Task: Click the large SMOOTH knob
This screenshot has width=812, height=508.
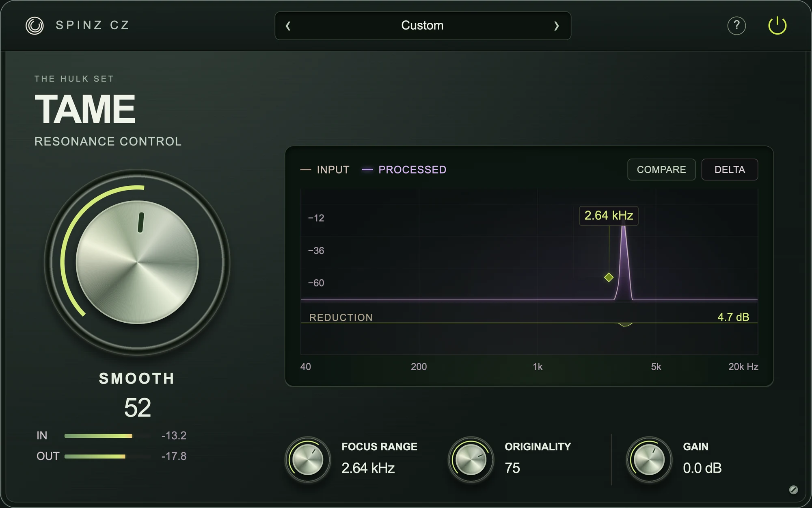Action: (x=137, y=262)
